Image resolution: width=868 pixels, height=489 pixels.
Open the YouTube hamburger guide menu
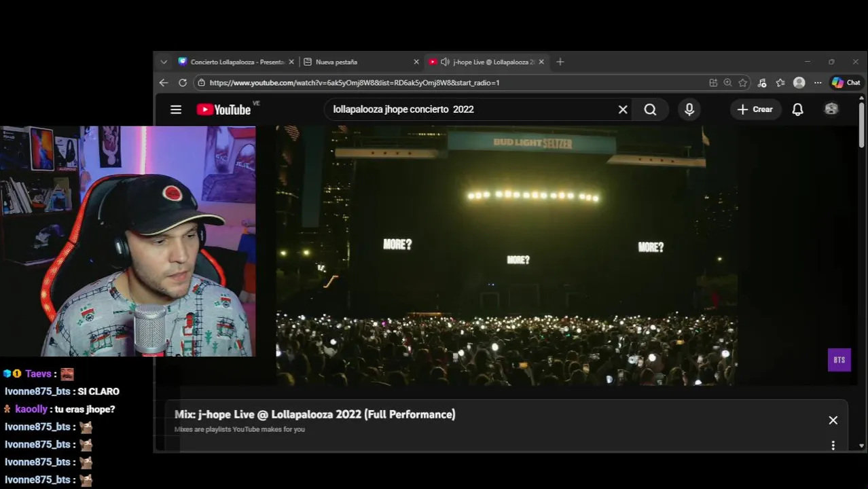click(176, 109)
